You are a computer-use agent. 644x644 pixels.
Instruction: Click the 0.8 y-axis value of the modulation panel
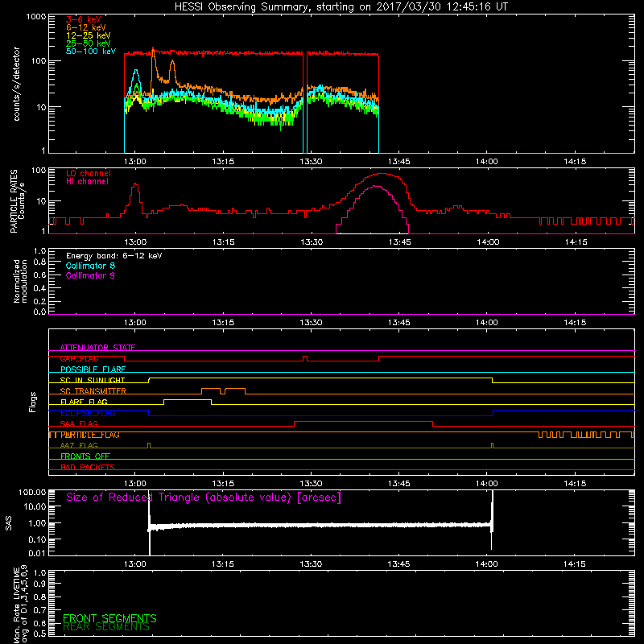[39, 262]
